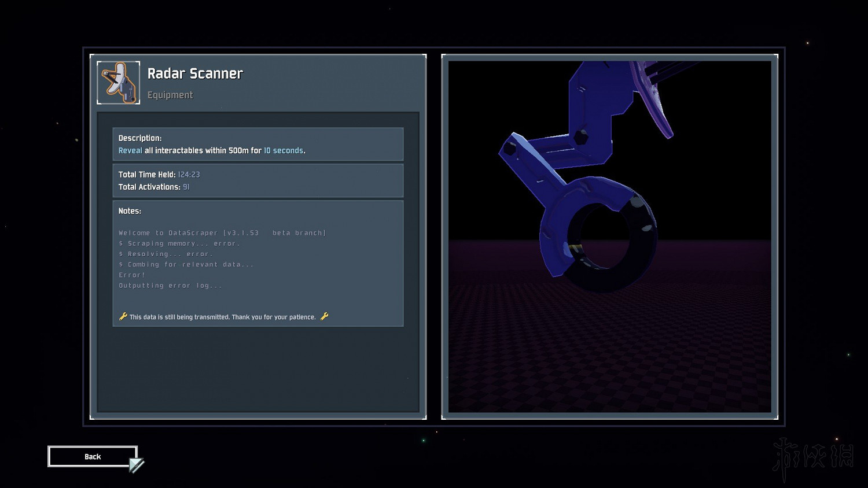This screenshot has height=488, width=868.
Task: Click the arrow icon on Back button
Action: pyautogui.click(x=136, y=465)
